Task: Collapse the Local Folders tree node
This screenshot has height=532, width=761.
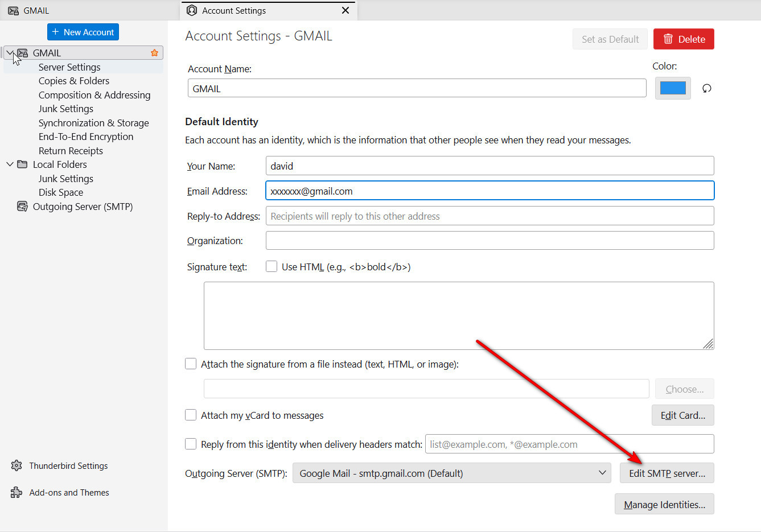Action: point(10,164)
